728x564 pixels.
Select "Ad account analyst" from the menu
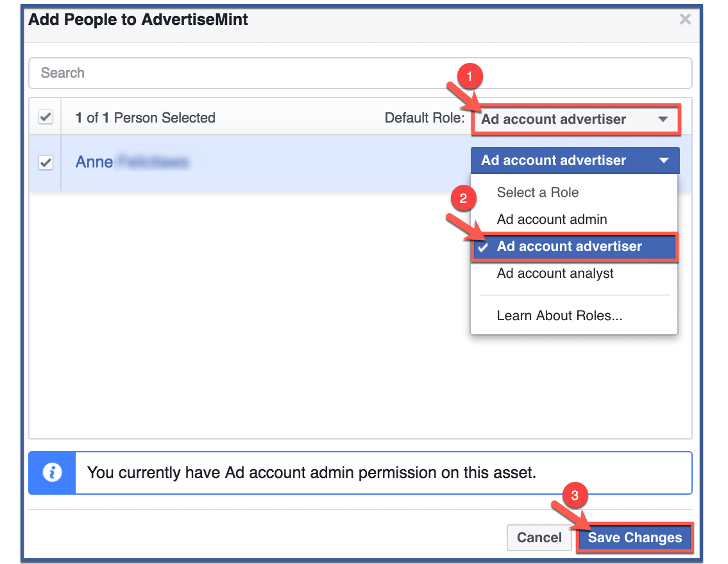click(555, 273)
